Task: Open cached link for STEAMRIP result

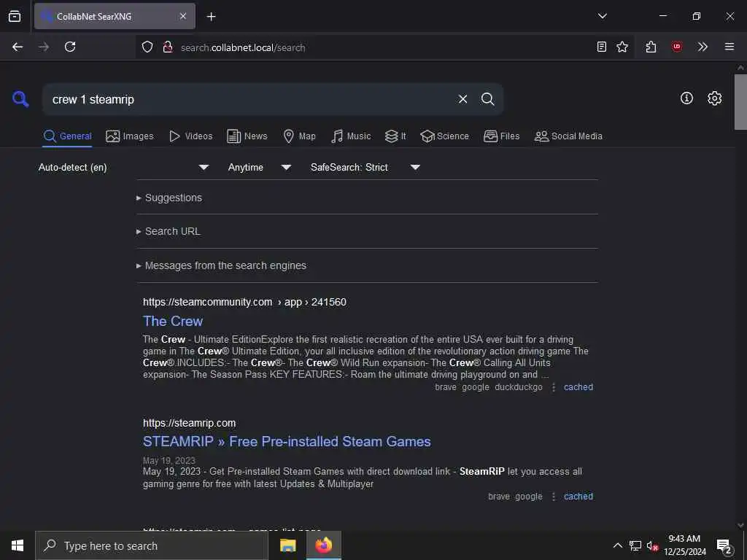Action: tap(578, 496)
